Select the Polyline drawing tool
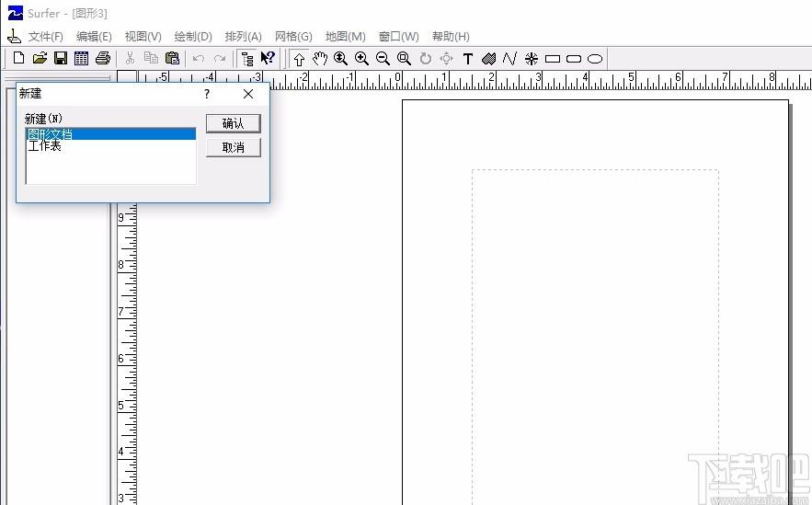Image resolution: width=812 pixels, height=505 pixels. pos(509,59)
